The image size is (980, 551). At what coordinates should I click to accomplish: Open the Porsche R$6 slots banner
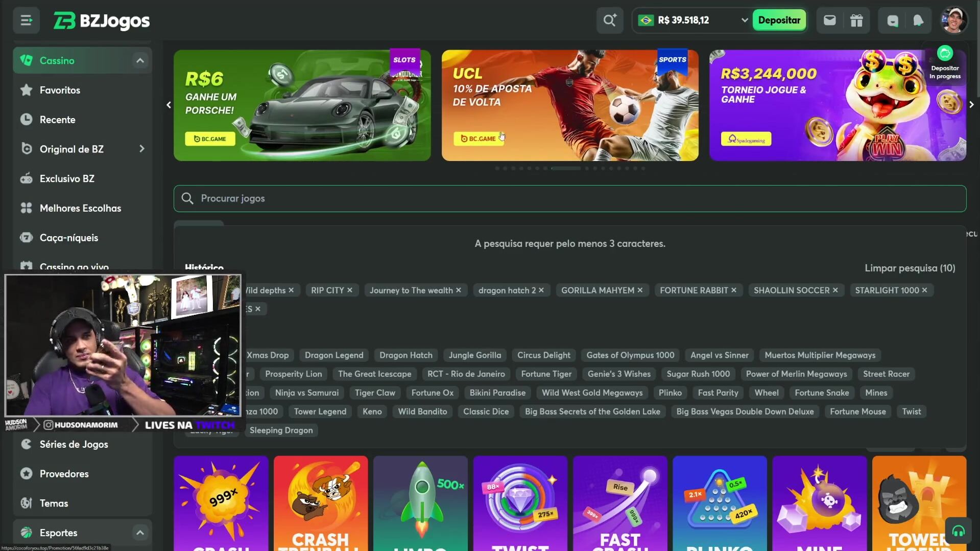[x=302, y=105]
